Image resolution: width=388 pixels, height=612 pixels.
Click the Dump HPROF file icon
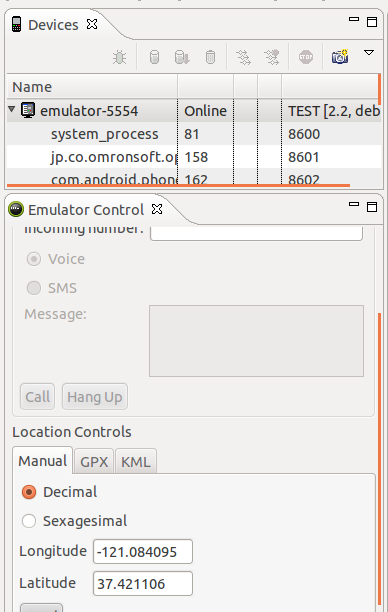click(x=182, y=57)
